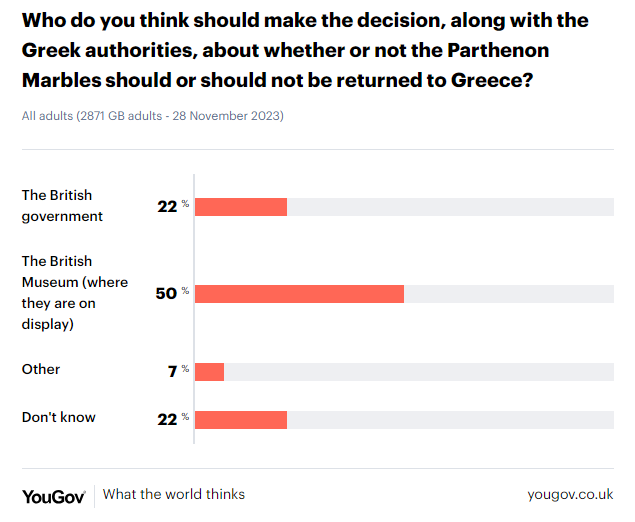Open the yougov.co.uk link
The image size is (635, 522).
tap(570, 494)
